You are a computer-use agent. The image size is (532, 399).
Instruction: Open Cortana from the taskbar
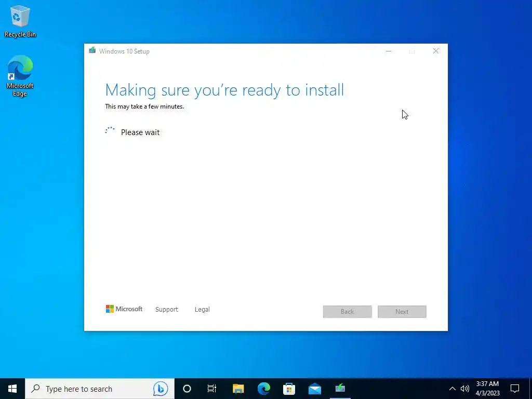(x=187, y=389)
